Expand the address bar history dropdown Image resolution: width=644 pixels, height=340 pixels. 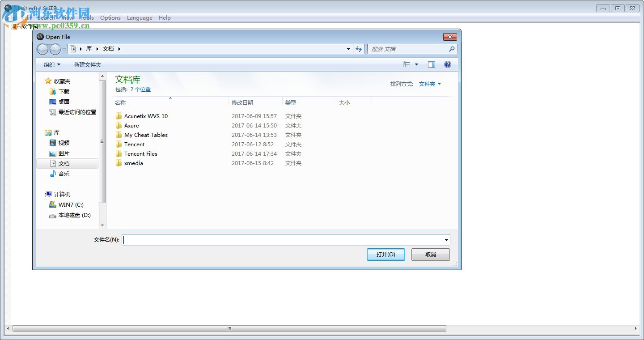tap(349, 49)
